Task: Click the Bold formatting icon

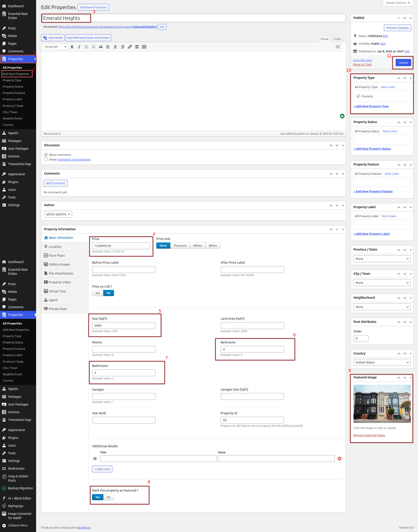Action: 72,47
